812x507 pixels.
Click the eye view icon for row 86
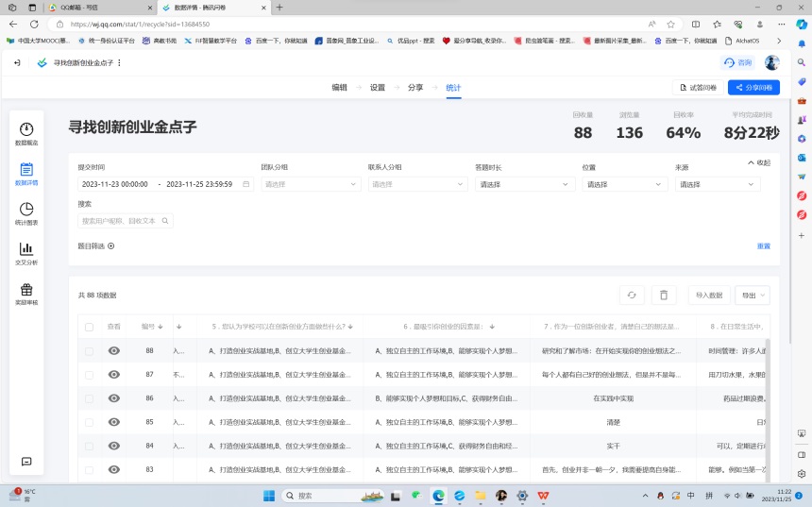[114, 398]
